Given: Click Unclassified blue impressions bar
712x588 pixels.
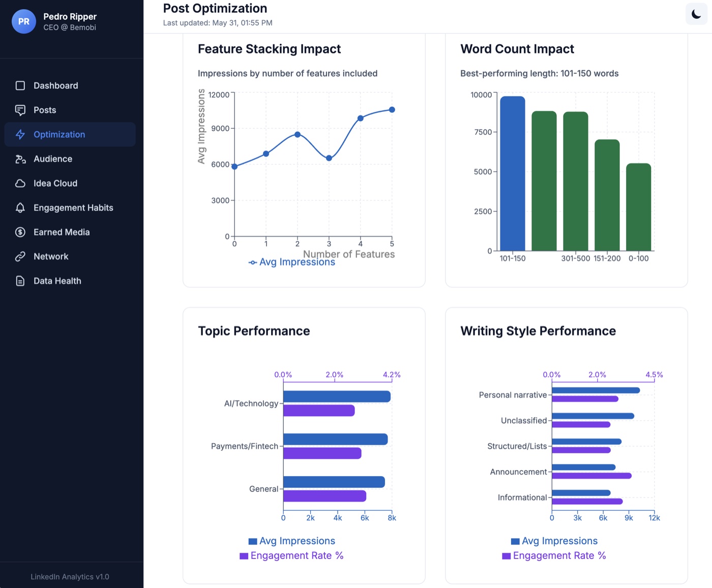Looking at the screenshot, I should coord(593,416).
